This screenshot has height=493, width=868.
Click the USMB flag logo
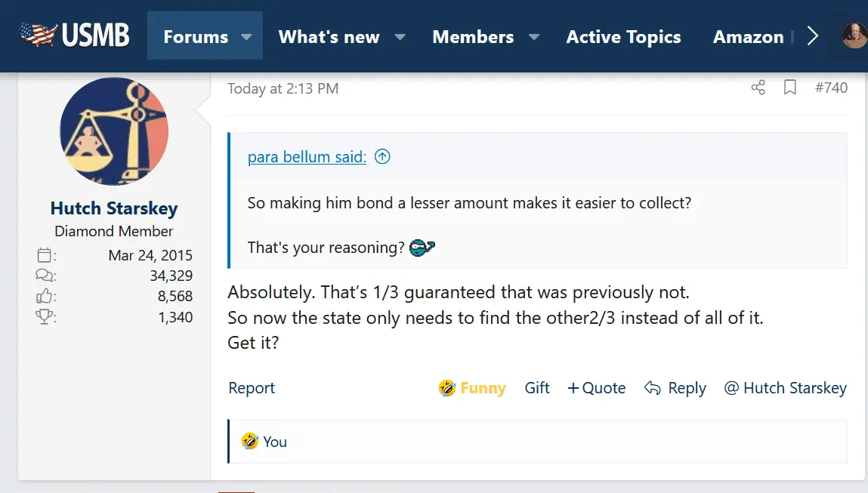pyautogui.click(x=74, y=35)
